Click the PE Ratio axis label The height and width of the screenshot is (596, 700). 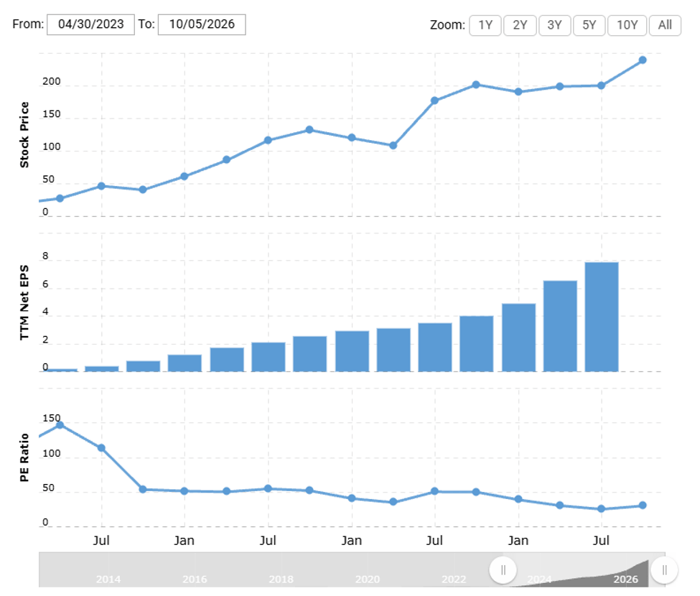[x=24, y=457]
